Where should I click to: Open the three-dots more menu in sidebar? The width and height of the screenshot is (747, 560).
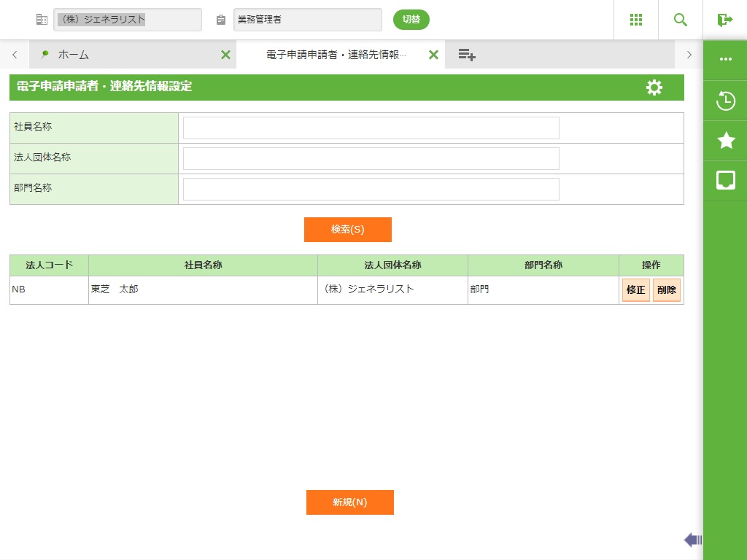(725, 59)
